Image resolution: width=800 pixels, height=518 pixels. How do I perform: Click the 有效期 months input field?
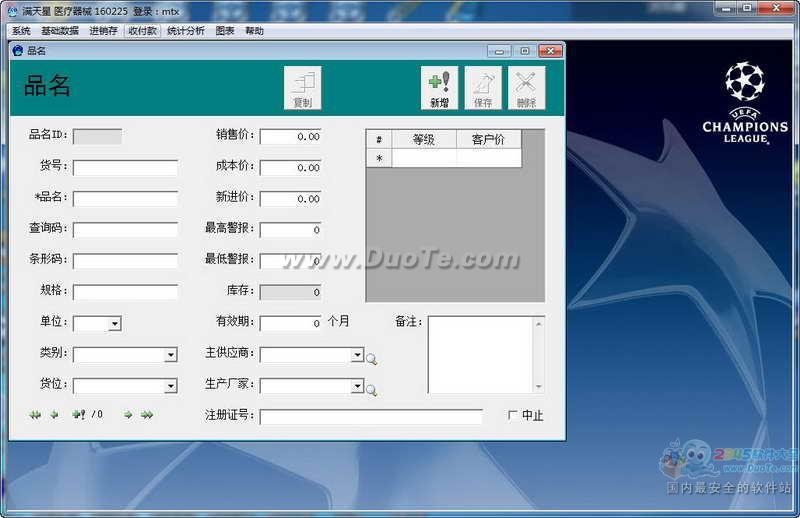tap(291, 324)
